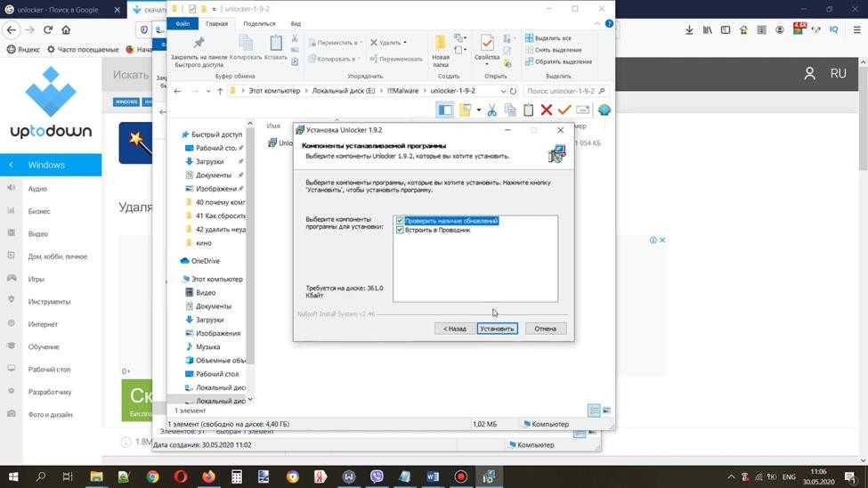Click the scissors Cut icon in toolbar
Viewport: 868px width, 488px height.
(x=491, y=110)
